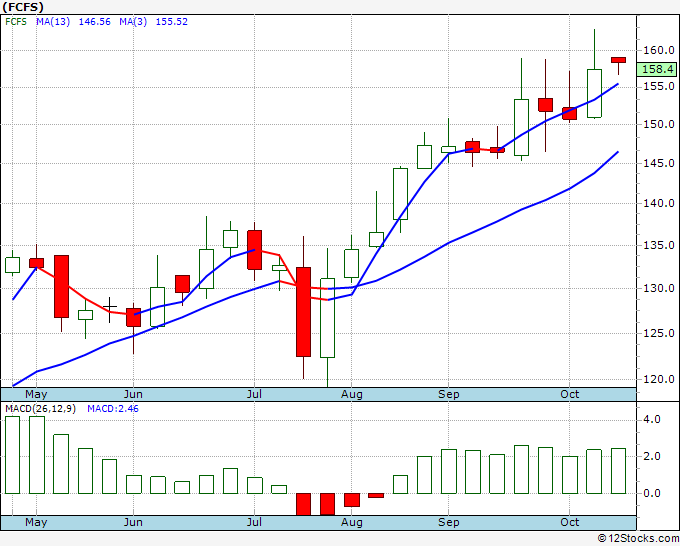Click the 150.0 price axis label
This screenshot has height=546, width=680.
tap(658, 124)
